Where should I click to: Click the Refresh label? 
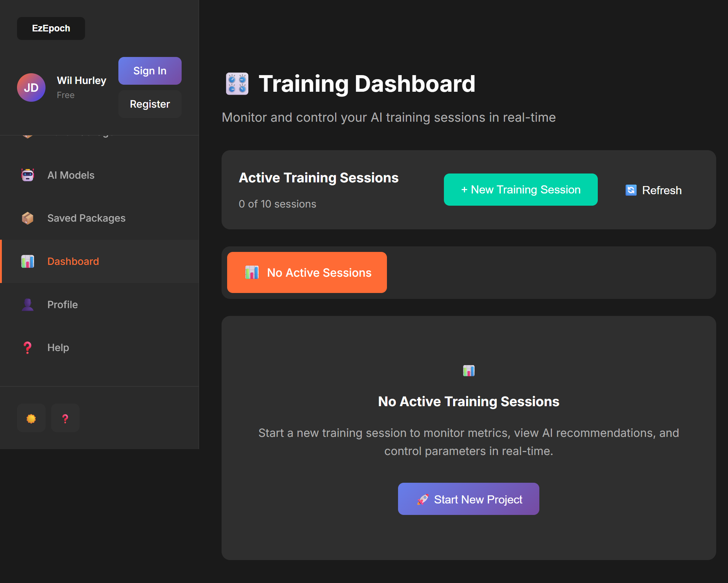click(662, 190)
